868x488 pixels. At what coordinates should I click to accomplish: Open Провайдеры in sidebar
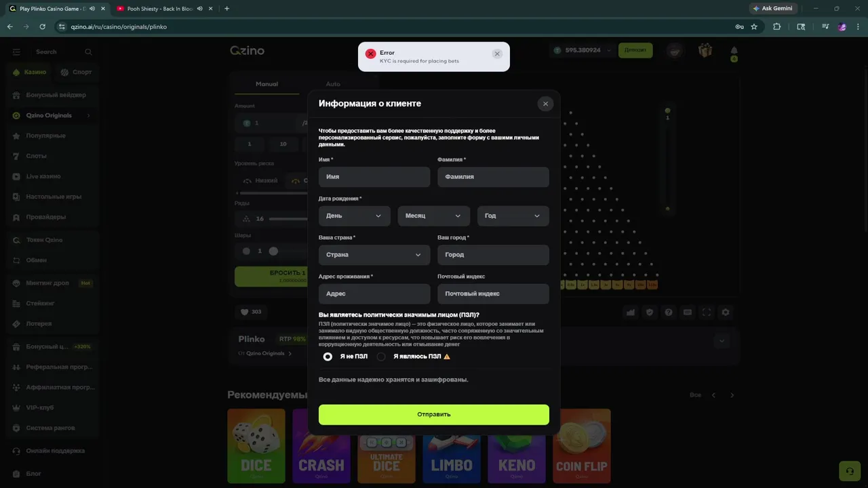click(52, 217)
